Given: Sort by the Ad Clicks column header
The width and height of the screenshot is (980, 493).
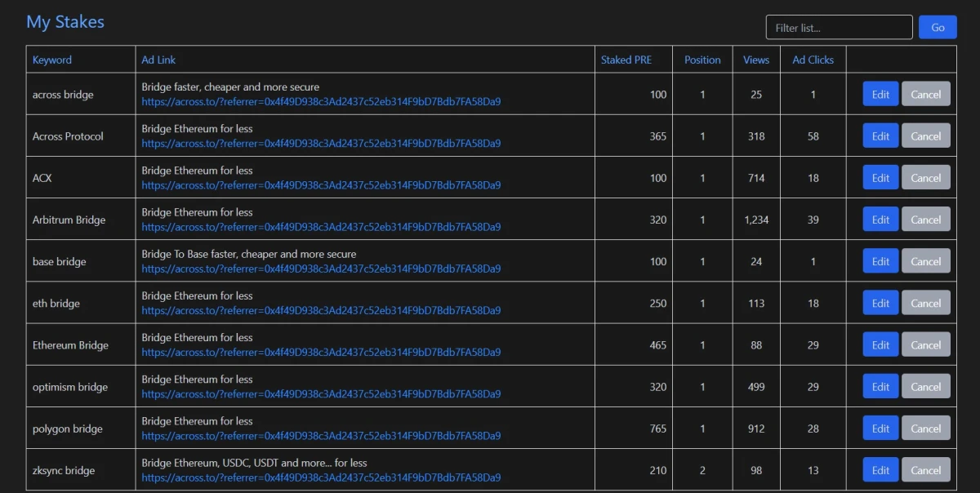Looking at the screenshot, I should pos(813,60).
